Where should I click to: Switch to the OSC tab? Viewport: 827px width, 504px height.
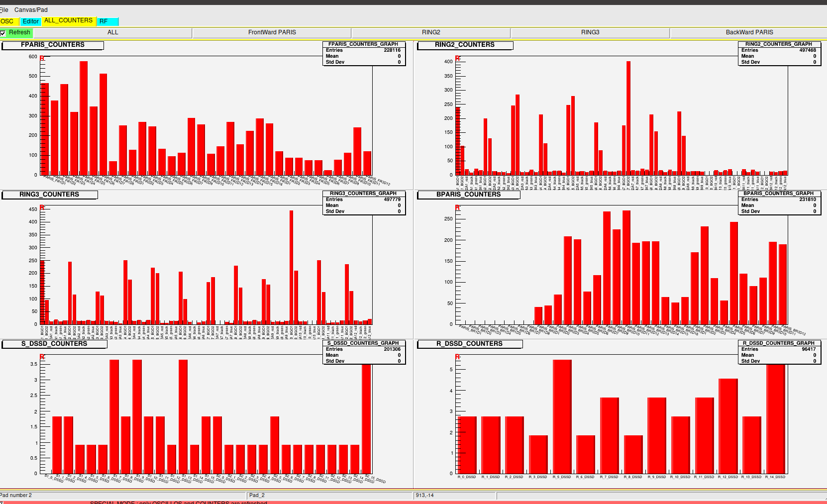click(7, 21)
